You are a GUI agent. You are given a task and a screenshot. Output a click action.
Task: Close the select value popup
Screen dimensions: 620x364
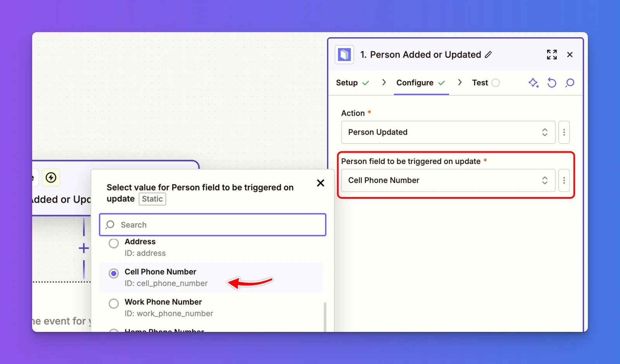click(x=320, y=183)
